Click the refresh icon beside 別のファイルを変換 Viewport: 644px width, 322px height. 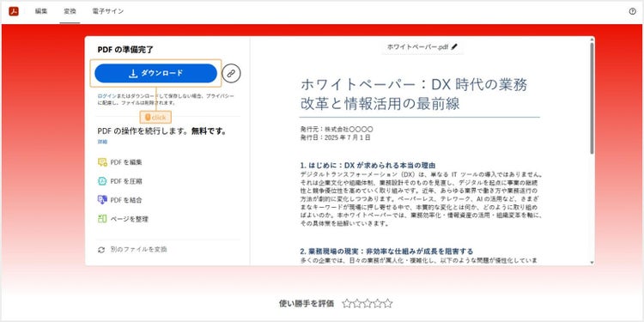pyautogui.click(x=101, y=250)
